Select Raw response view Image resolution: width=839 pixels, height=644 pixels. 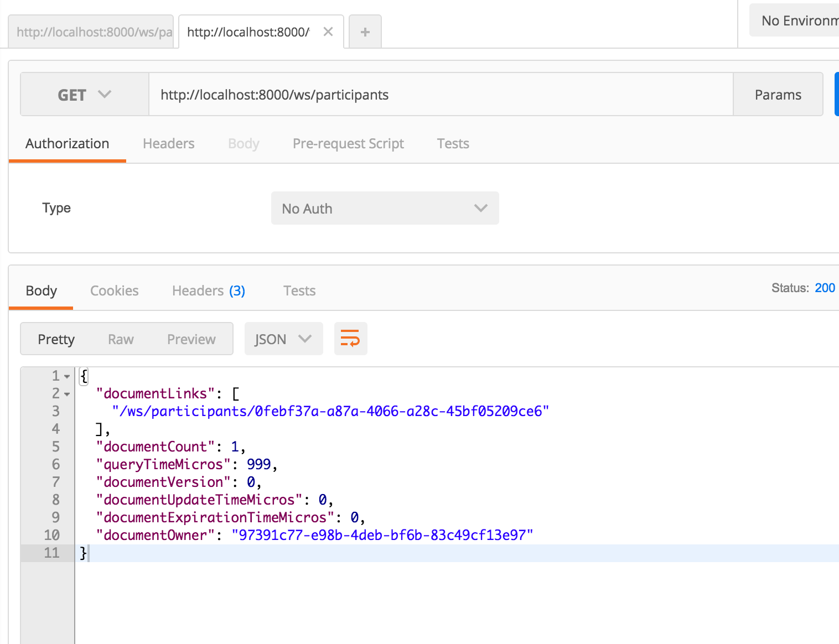[121, 339]
